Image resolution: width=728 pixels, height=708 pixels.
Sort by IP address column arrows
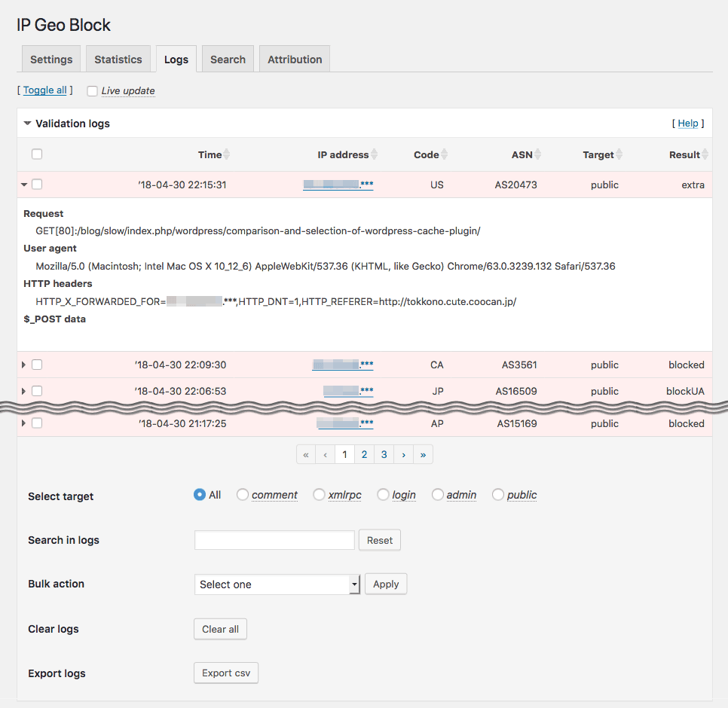tap(374, 154)
